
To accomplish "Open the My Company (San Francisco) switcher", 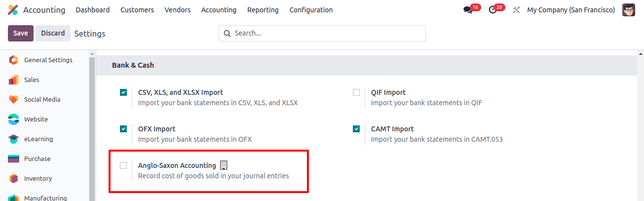I will [571, 10].
